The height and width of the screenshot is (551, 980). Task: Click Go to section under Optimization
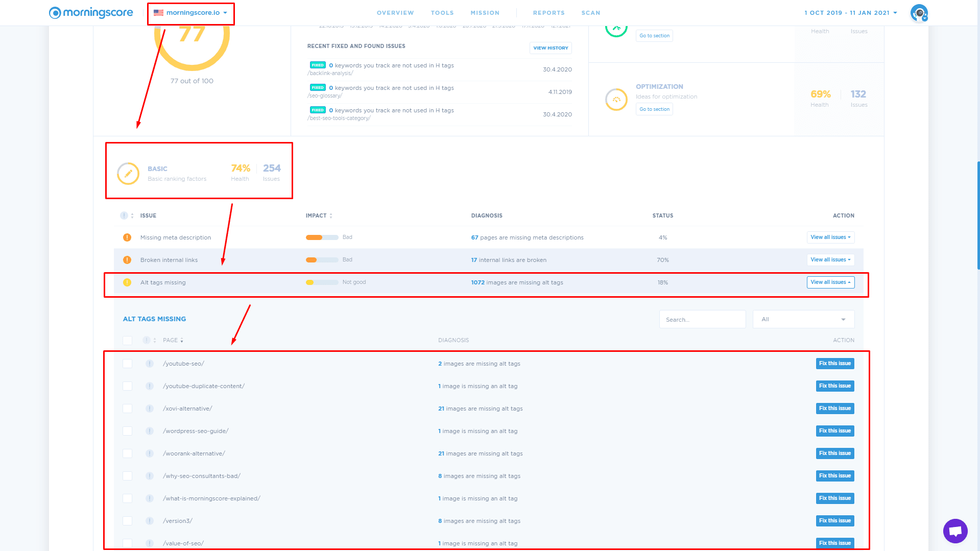click(x=654, y=109)
